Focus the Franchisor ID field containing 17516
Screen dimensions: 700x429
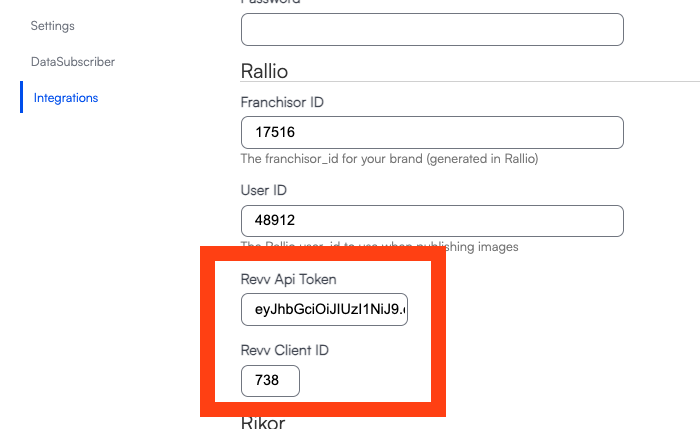[x=432, y=133]
